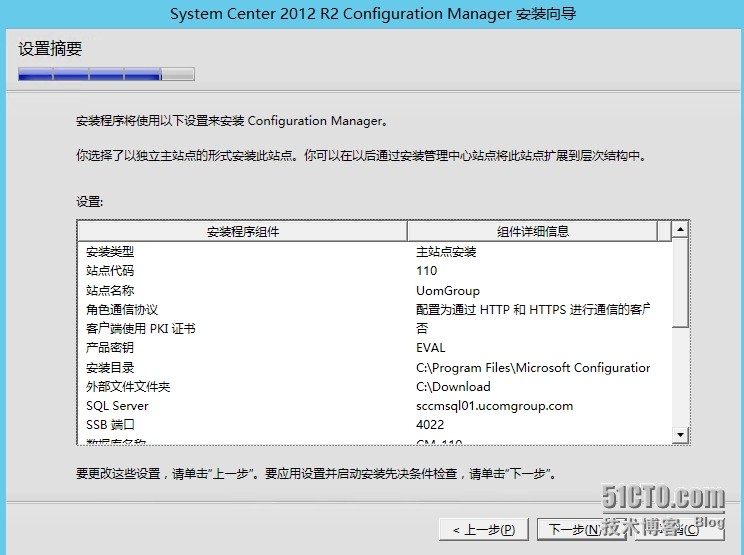Click the 安装程序组件 column header

[x=242, y=231]
